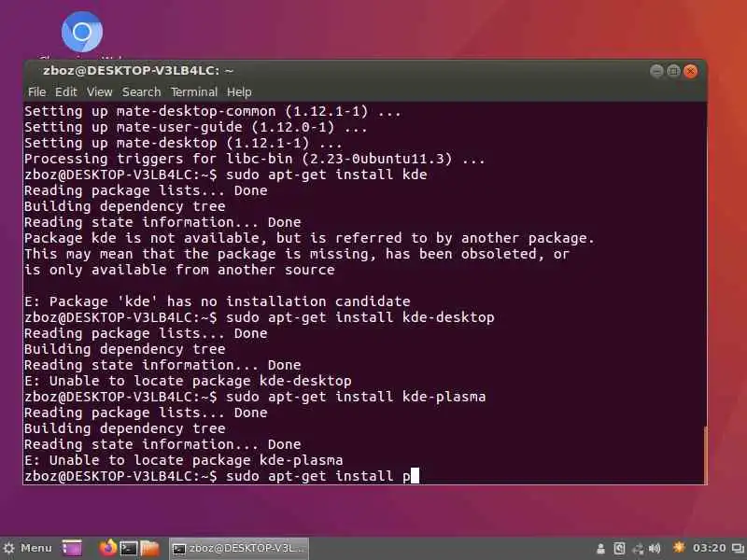
Task: Open the file manager folder launcher
Action: [149, 548]
